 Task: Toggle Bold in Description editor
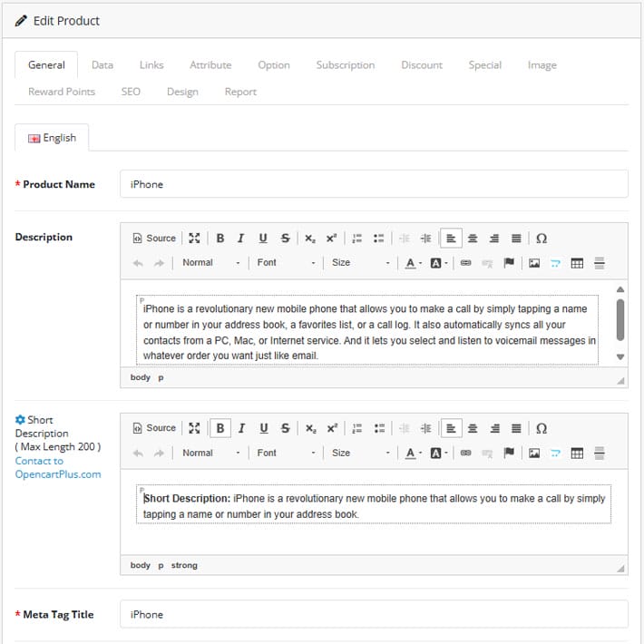click(220, 239)
